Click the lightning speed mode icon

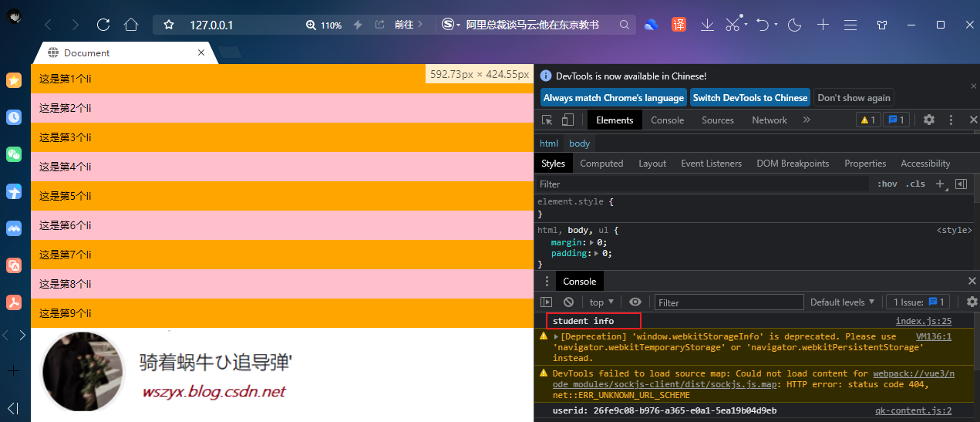point(358,25)
